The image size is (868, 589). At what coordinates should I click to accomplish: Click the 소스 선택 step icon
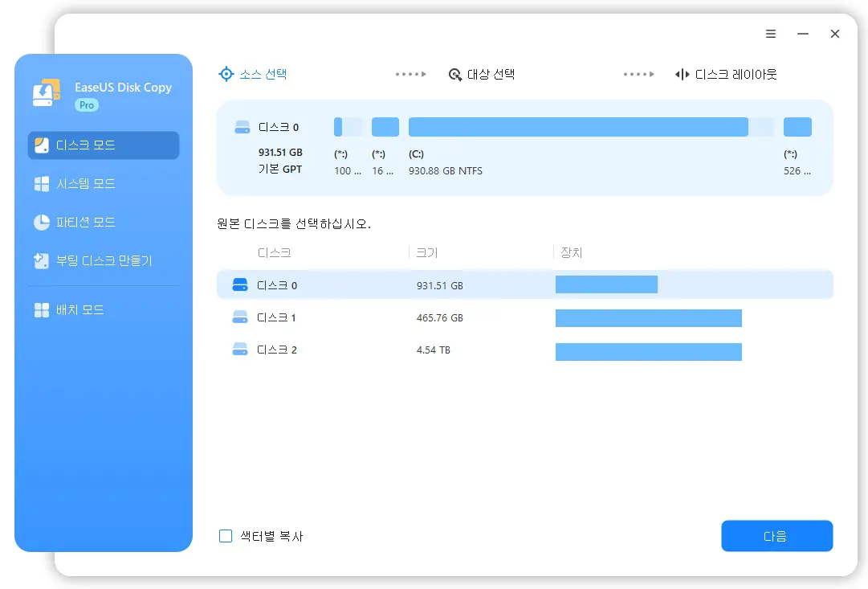tap(226, 73)
